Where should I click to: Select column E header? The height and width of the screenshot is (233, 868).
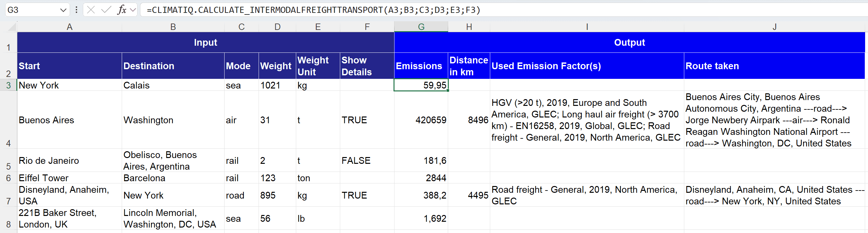(318, 27)
